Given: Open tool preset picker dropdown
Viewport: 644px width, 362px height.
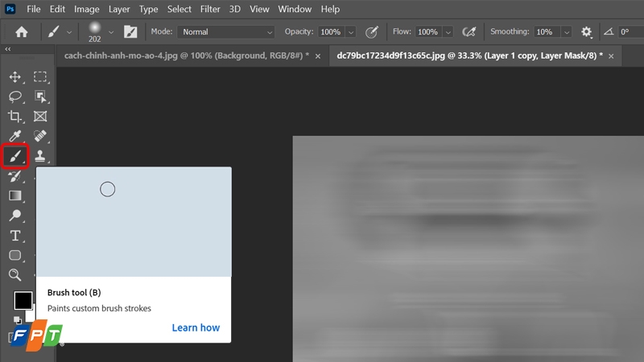Looking at the screenshot, I should 69,32.
